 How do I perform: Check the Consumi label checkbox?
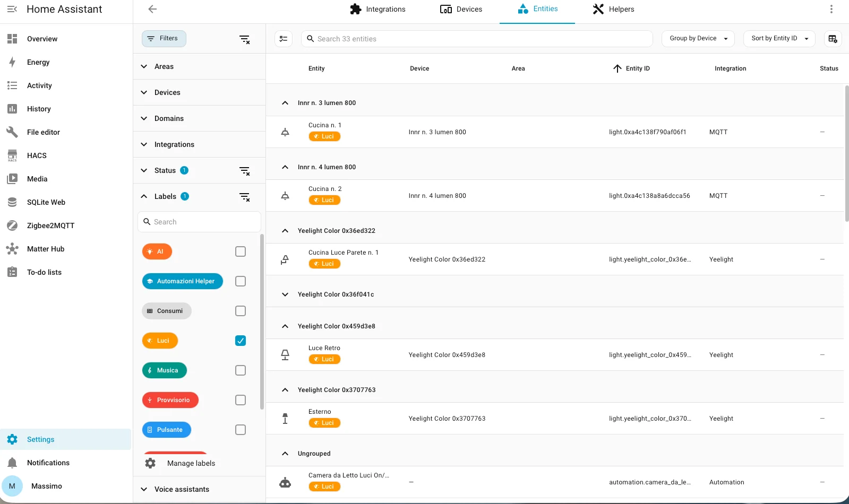[x=241, y=311]
